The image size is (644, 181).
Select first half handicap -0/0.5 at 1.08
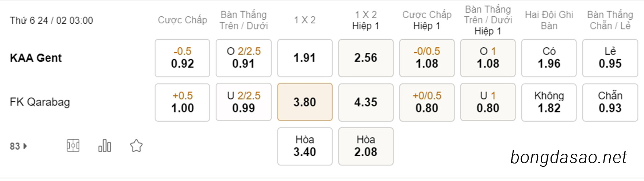point(427,58)
